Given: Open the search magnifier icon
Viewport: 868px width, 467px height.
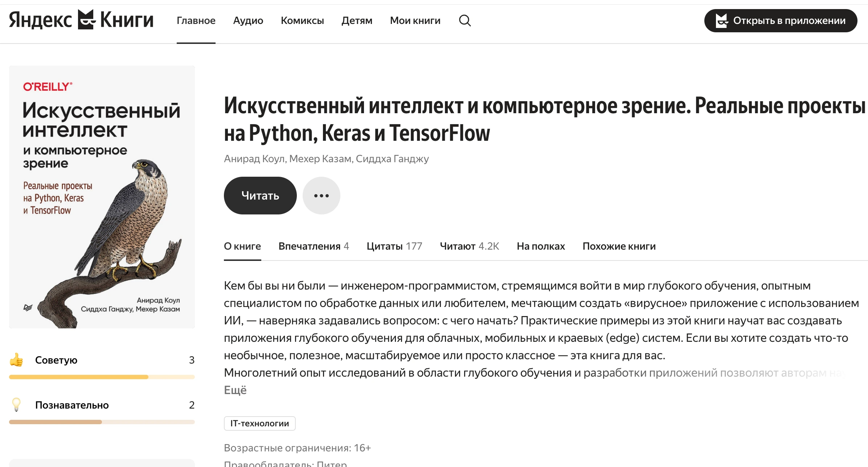Looking at the screenshot, I should coord(465,21).
